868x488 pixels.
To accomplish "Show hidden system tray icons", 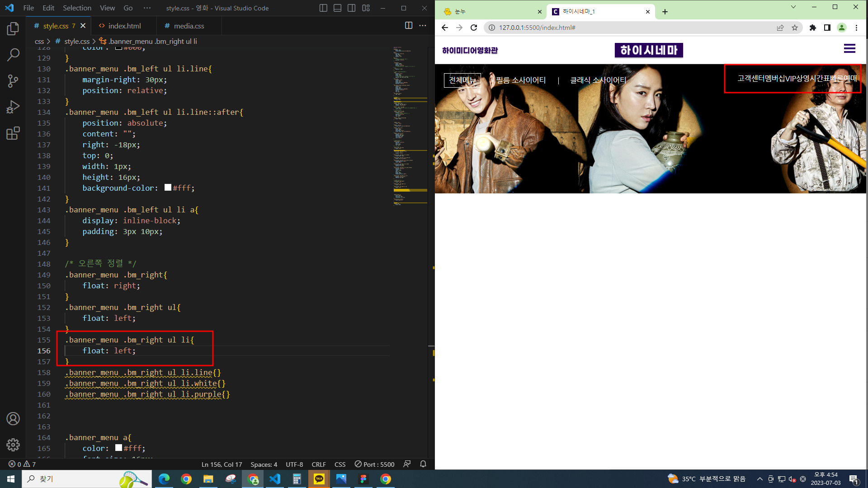I will point(760,479).
